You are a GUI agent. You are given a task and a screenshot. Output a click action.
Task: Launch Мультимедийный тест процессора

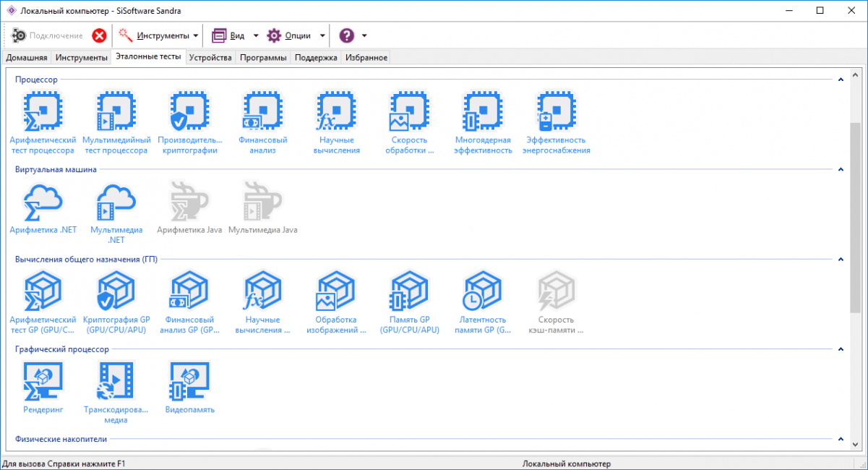coord(116,123)
